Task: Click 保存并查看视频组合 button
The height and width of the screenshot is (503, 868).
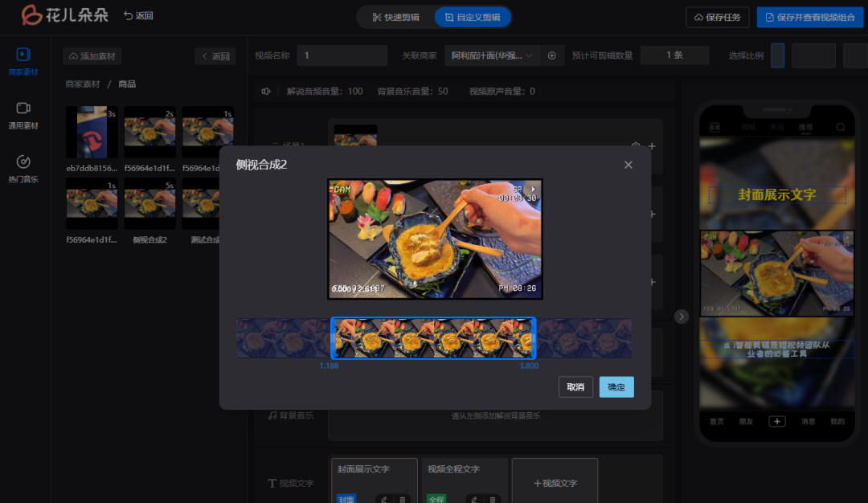Action: [810, 17]
